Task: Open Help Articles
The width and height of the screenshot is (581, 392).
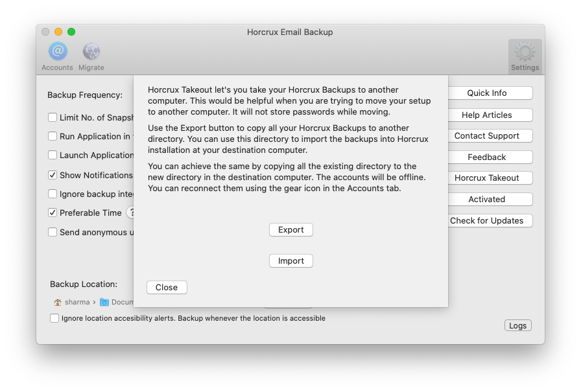Action: (490, 115)
